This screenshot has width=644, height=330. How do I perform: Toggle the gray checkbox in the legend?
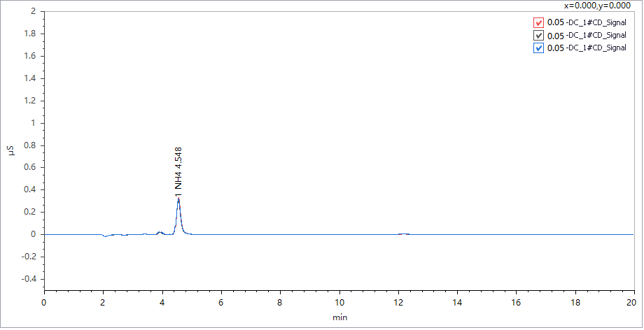538,35
